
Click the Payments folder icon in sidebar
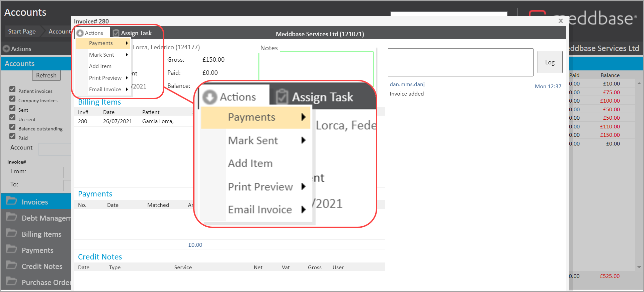[11, 249]
